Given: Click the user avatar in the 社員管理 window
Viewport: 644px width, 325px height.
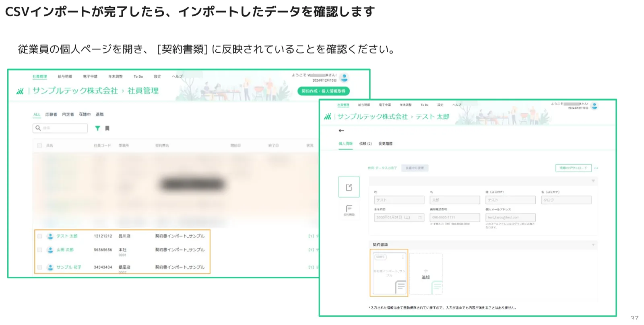Looking at the screenshot, I should click(344, 78).
